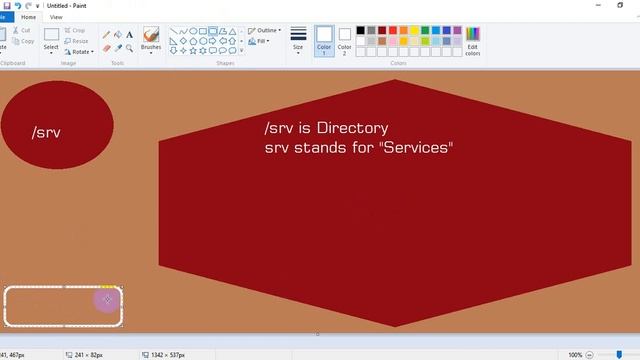Image resolution: width=640 pixels, height=360 pixels.
Task: Open the shape Fill dropdown
Action: 259,41
